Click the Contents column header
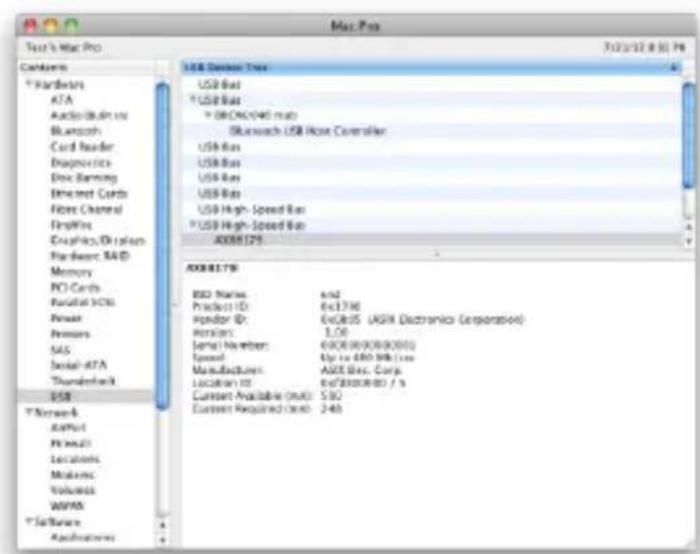This screenshot has height=554, width=700. click(x=87, y=67)
